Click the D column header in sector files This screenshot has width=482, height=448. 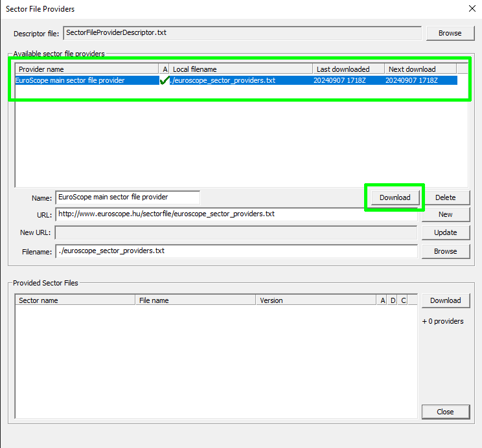click(393, 300)
